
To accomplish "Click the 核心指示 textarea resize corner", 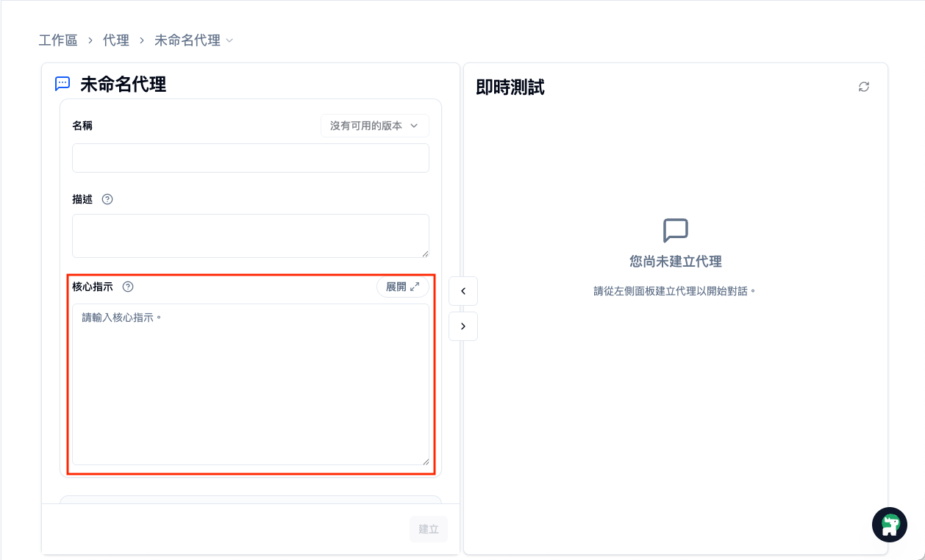I will [424, 460].
